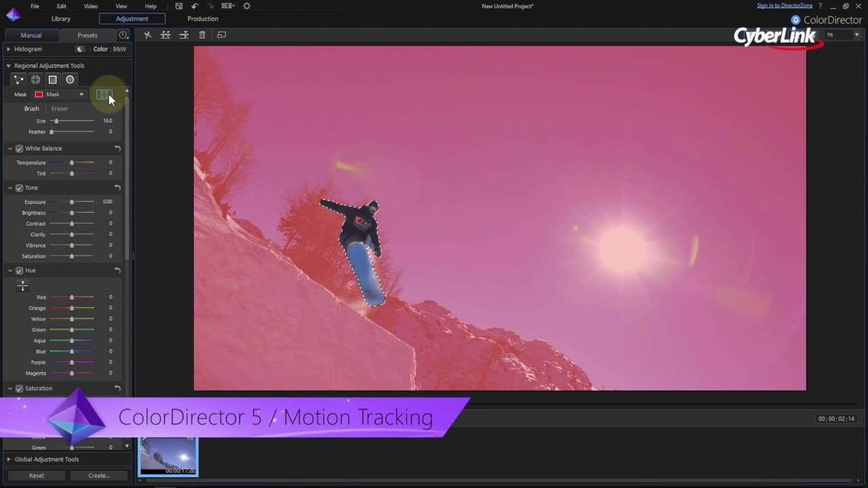The width and height of the screenshot is (868, 488).
Task: Reset White Balance with its arrow icon
Action: [117, 148]
